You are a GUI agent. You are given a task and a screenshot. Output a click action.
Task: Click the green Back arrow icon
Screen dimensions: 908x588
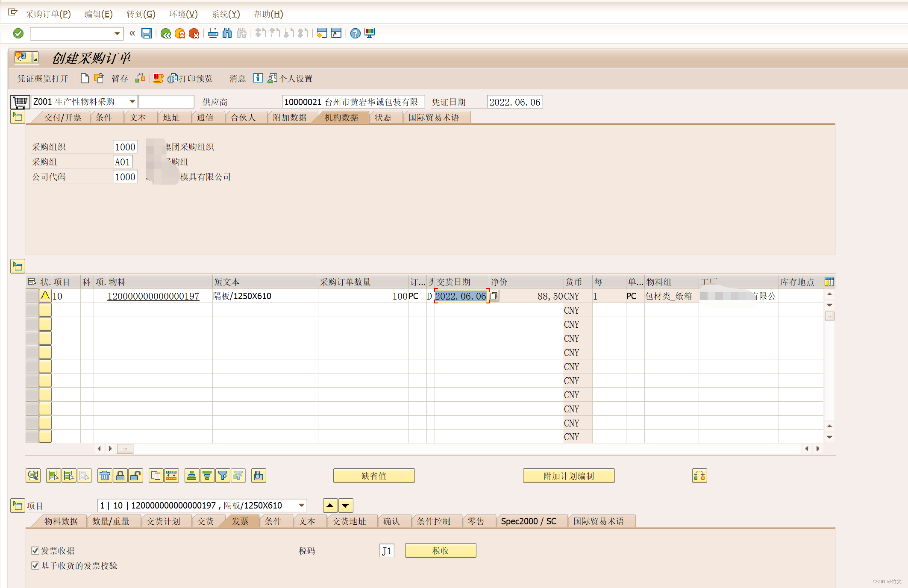tap(166, 33)
